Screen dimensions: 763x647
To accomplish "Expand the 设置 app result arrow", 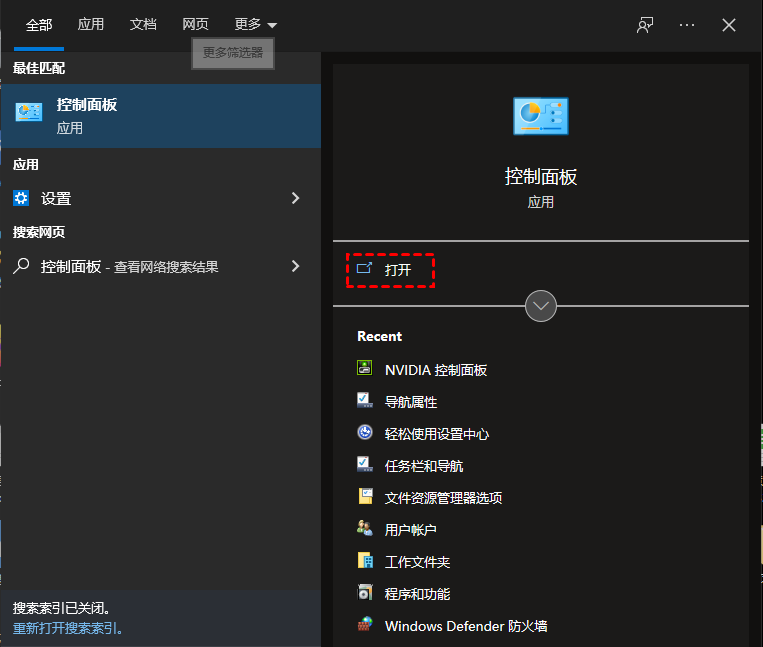I will click(295, 198).
